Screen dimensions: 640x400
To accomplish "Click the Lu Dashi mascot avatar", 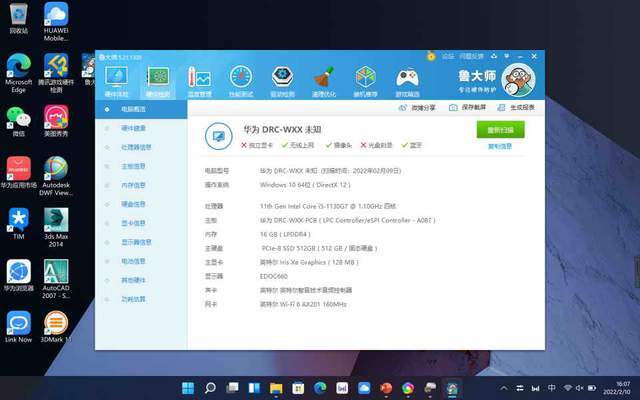I will [x=518, y=80].
